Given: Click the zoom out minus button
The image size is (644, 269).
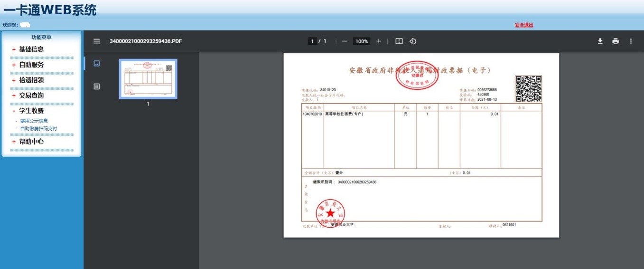Looking at the screenshot, I should click(x=345, y=41).
